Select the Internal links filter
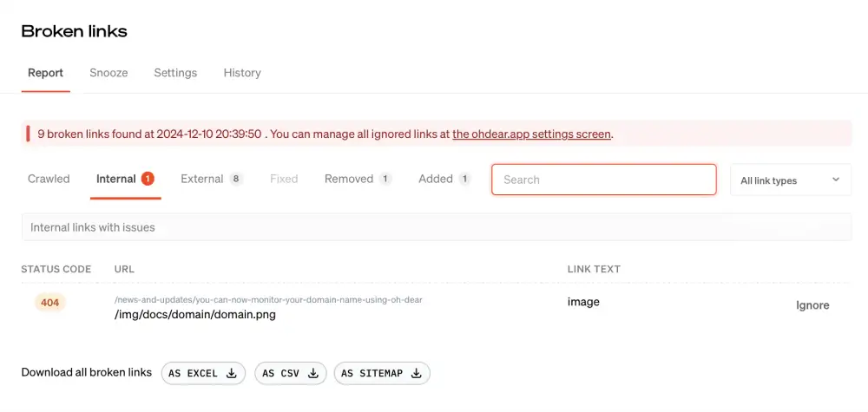This screenshot has height=412, width=868. tap(116, 179)
